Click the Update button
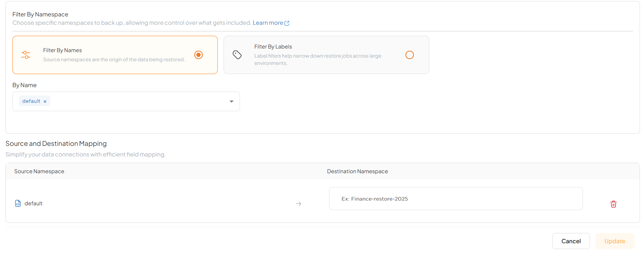 [x=615, y=241]
